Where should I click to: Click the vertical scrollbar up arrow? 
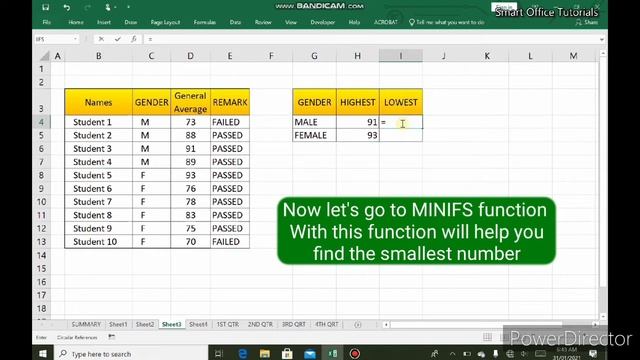pyautogui.click(x=603, y=53)
